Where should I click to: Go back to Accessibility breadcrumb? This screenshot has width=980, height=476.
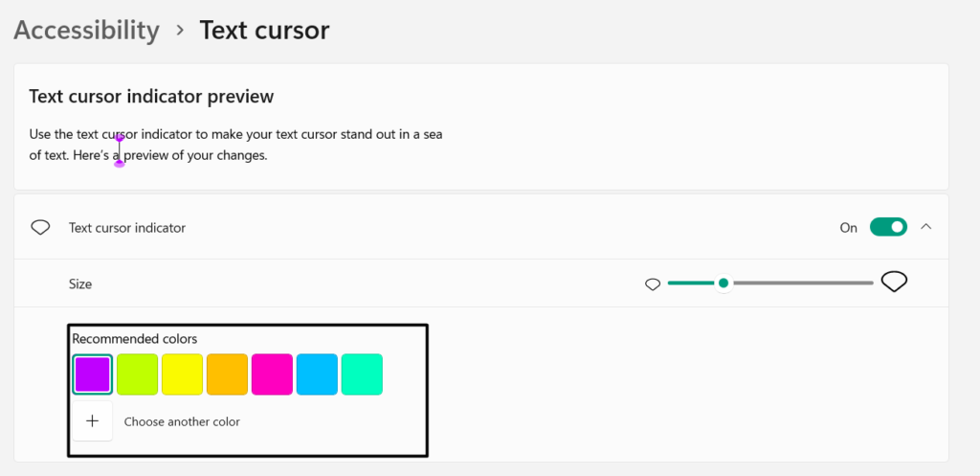click(86, 30)
